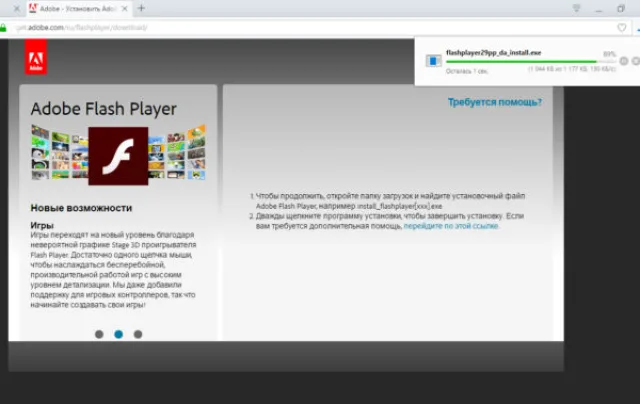Bookmark the page with the heart icon

pyautogui.click(x=622, y=28)
